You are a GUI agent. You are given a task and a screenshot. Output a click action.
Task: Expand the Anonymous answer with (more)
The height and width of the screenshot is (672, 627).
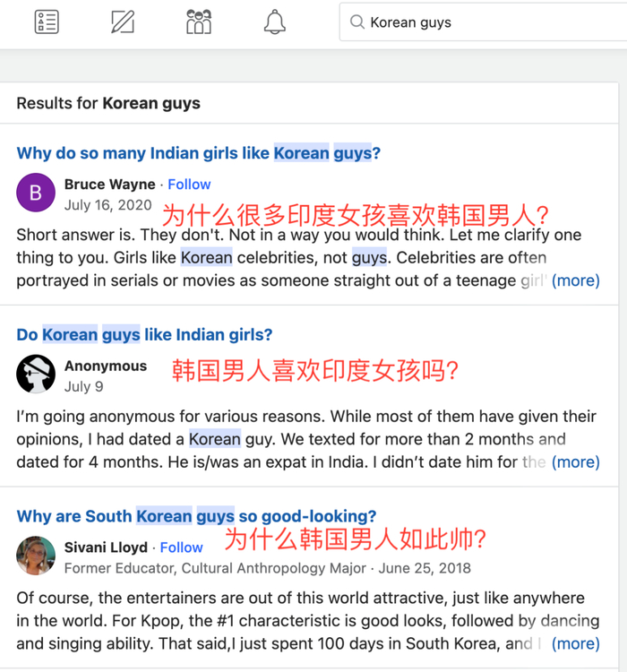click(x=575, y=462)
